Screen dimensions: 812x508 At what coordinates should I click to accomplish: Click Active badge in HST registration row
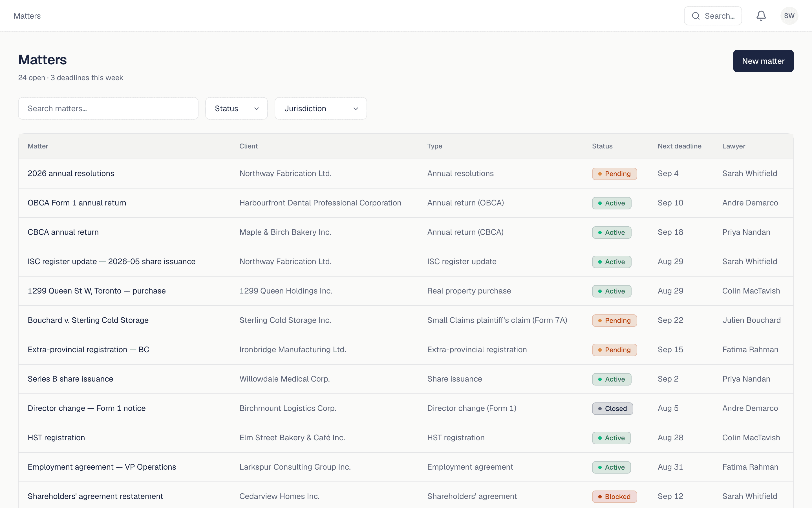click(x=611, y=438)
